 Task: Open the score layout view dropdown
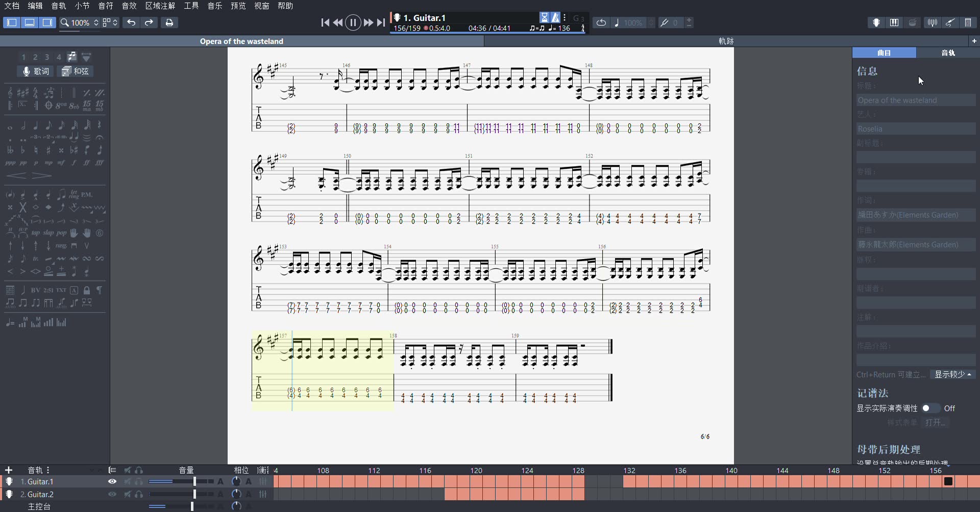(110, 22)
